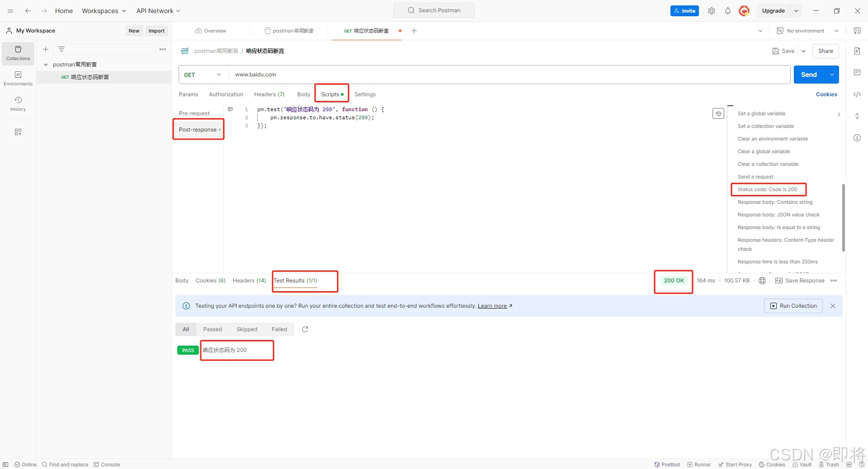
Task: Open API Network dropdown
Action: click(158, 11)
